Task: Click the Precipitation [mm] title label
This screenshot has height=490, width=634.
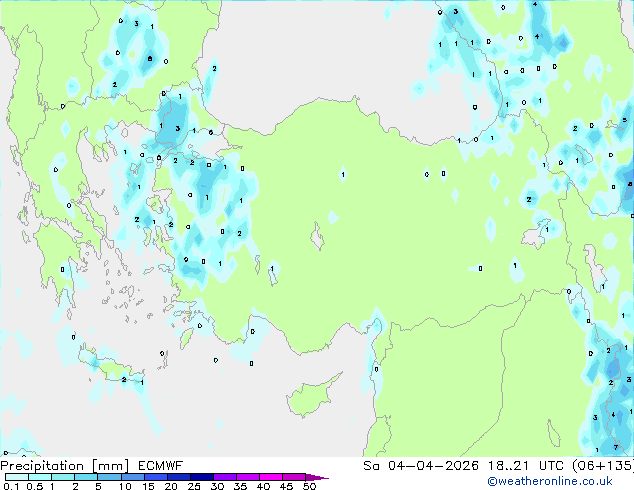Action: 65,466
